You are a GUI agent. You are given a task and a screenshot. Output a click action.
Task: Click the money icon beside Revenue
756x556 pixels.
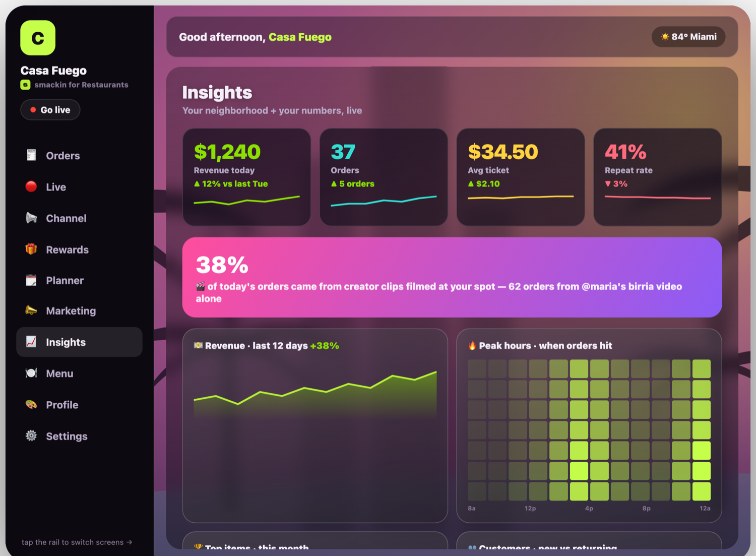pyautogui.click(x=198, y=345)
